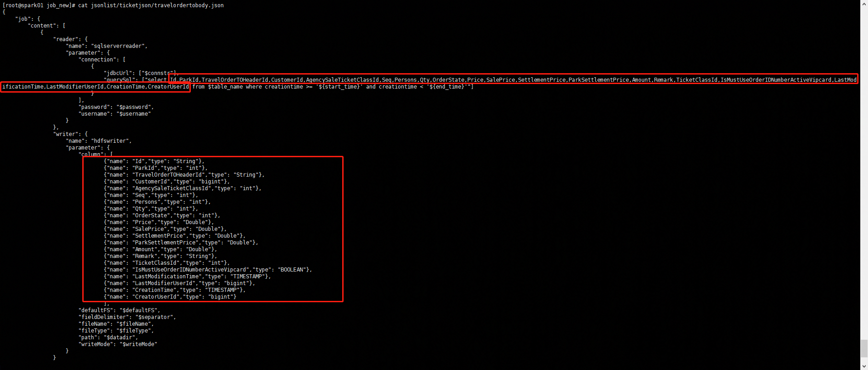868x370 pixels.
Task: Click the "CustomerId" column row
Action: pyautogui.click(x=167, y=182)
